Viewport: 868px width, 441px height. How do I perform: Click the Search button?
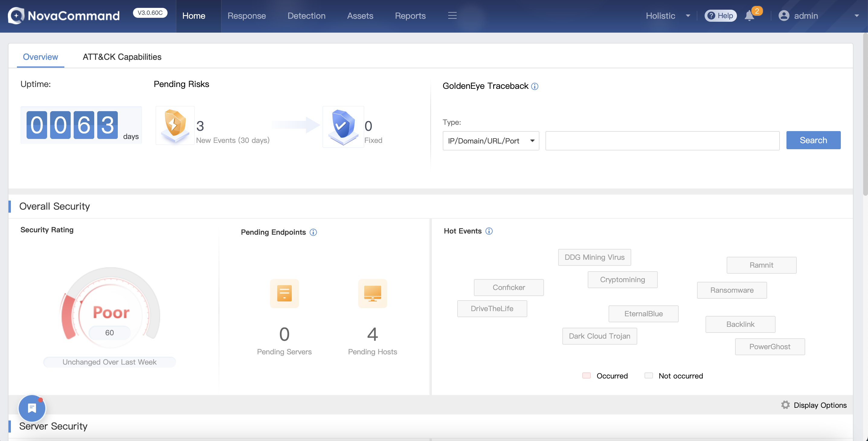pos(813,140)
